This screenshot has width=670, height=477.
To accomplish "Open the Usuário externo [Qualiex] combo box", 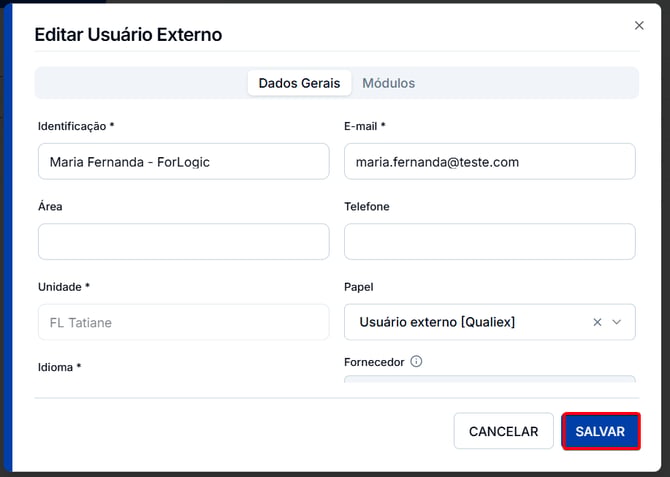I will (x=489, y=322).
